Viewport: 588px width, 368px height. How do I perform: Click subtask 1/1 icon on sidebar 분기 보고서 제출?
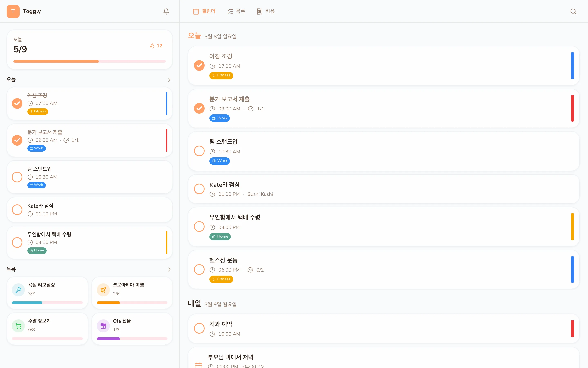(x=66, y=140)
